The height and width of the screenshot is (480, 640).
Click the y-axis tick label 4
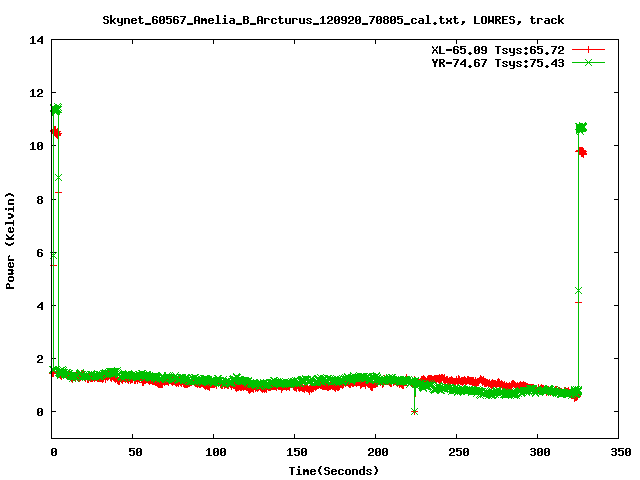coord(40,306)
